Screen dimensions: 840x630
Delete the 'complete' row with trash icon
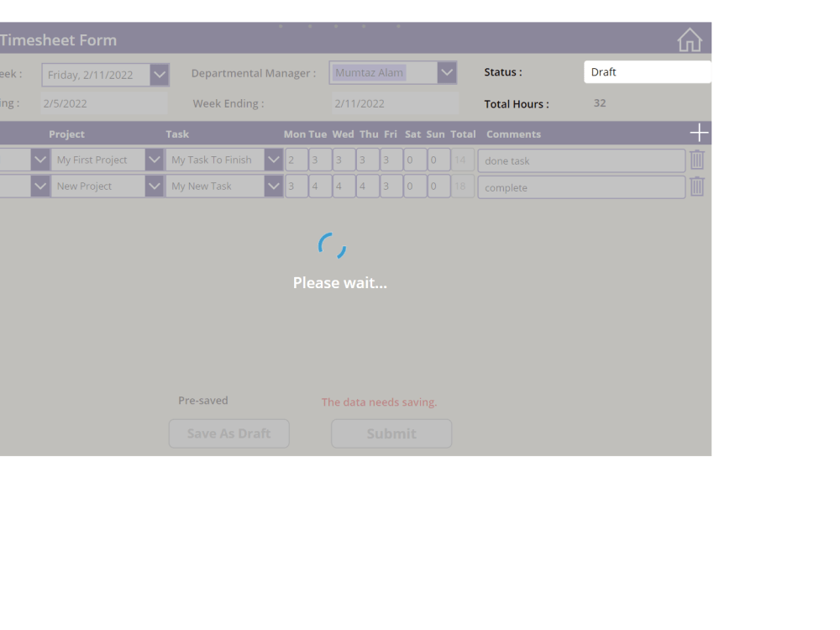click(697, 186)
